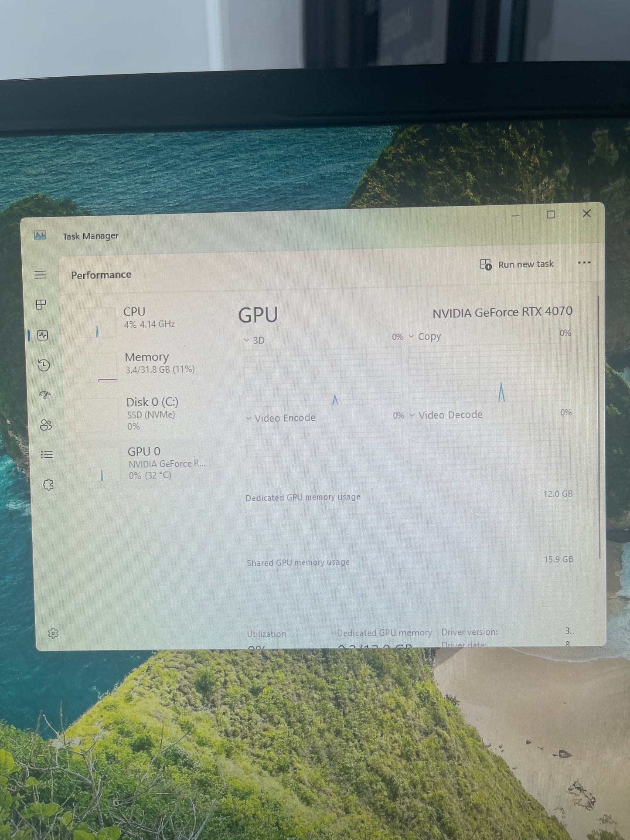
Task: Maximize the Task Manager window
Action: (551, 214)
